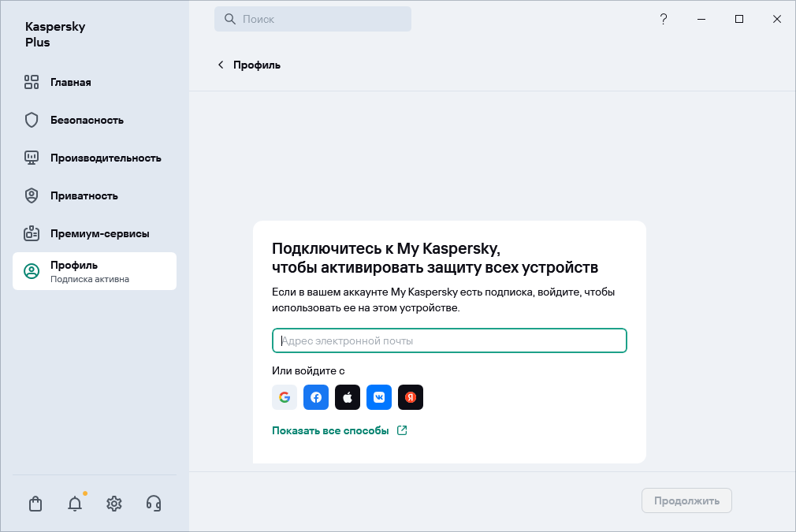The width and height of the screenshot is (796, 532).
Task: Switch to the Профиль tab
Action: click(76, 270)
